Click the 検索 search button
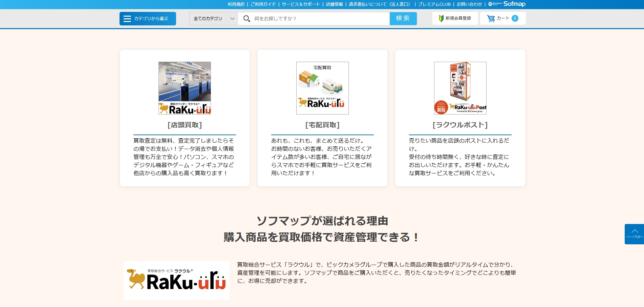 pos(403,18)
